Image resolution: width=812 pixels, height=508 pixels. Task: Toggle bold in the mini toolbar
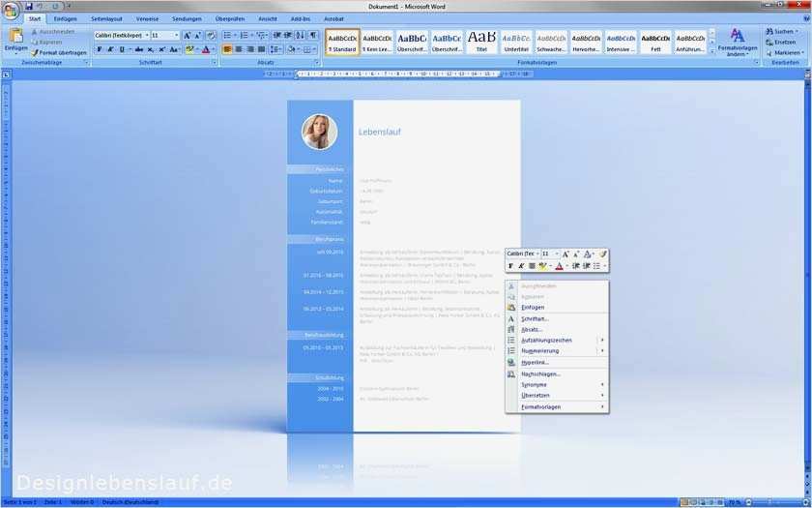(x=510, y=266)
